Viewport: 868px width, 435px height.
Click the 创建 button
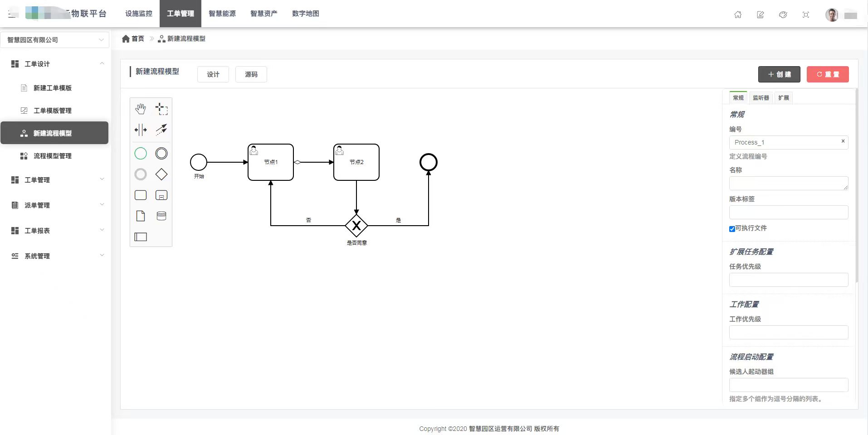click(x=779, y=74)
